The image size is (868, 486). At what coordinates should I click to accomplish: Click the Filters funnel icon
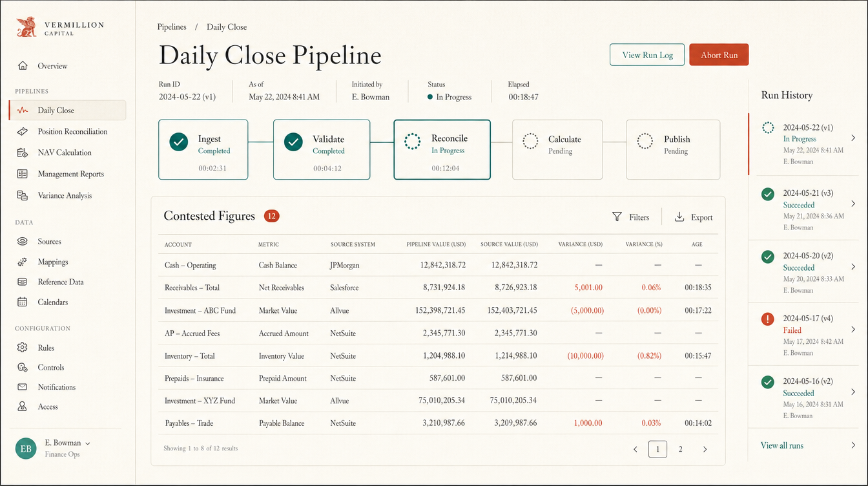pyautogui.click(x=617, y=217)
